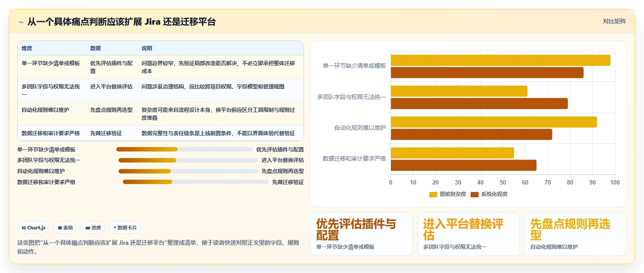
Task: Click progress bar for 数据迁移和审计要求严格
Action: (196, 182)
